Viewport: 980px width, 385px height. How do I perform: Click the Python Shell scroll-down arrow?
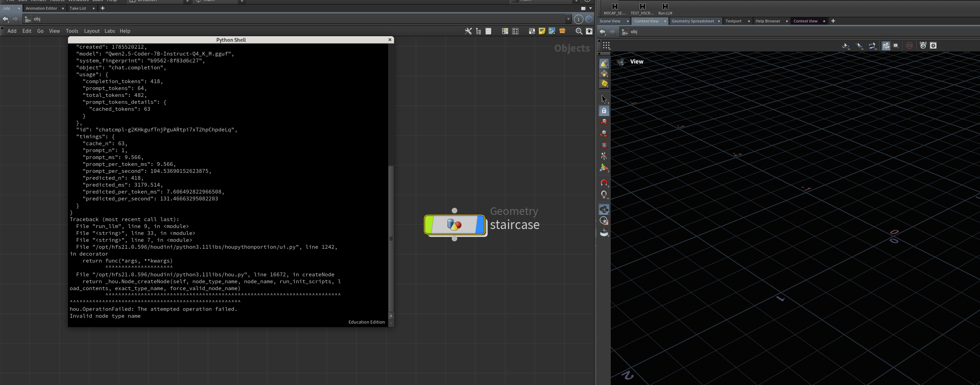pos(391,323)
